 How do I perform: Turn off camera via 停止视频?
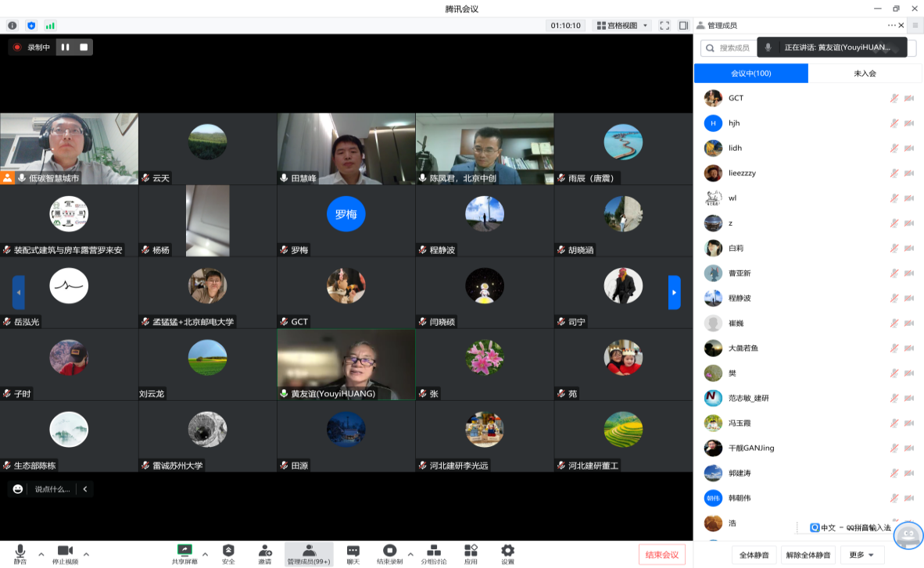[x=65, y=554]
